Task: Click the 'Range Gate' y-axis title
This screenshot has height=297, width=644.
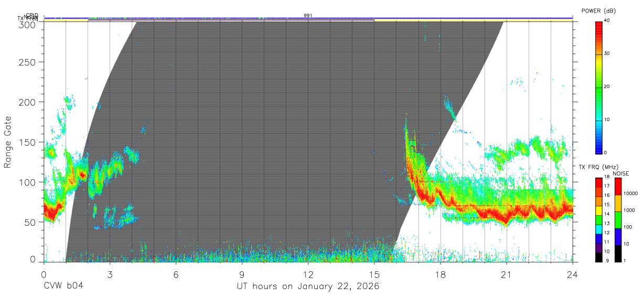Action: point(8,141)
